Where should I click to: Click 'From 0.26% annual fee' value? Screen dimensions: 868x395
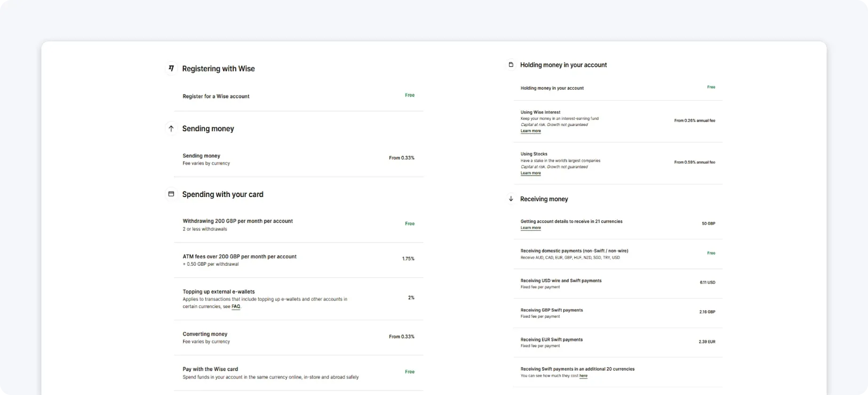coord(695,121)
